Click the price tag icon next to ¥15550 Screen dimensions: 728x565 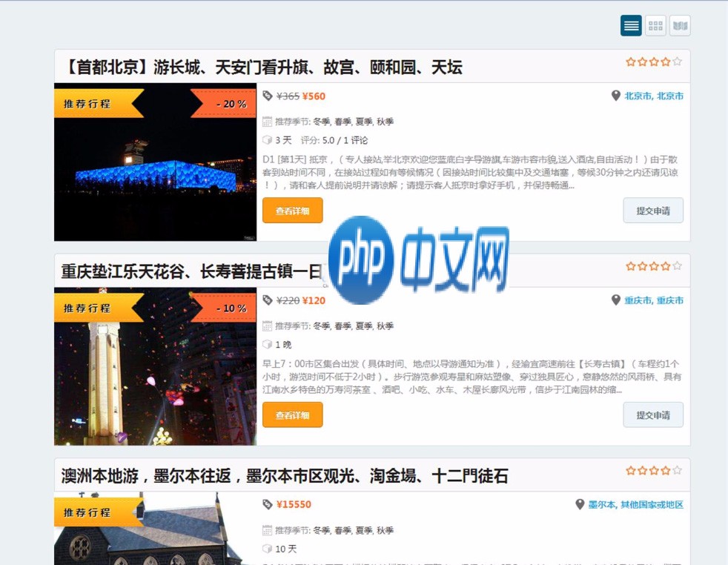[268, 505]
